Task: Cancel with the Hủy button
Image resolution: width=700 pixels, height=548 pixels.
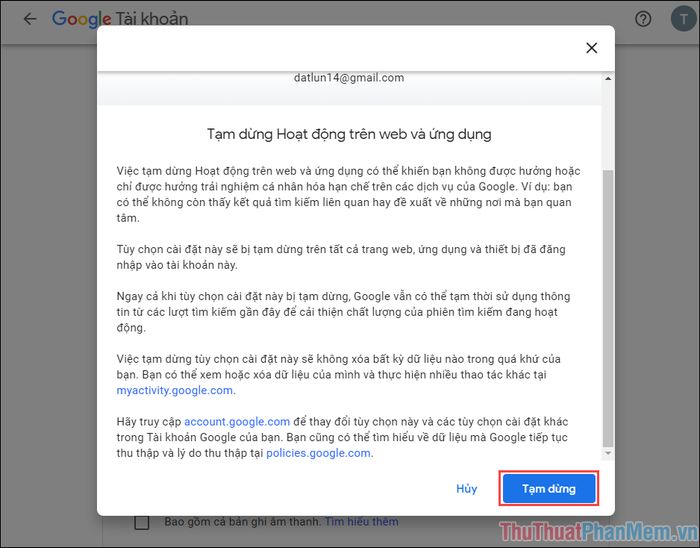Action: point(467,489)
